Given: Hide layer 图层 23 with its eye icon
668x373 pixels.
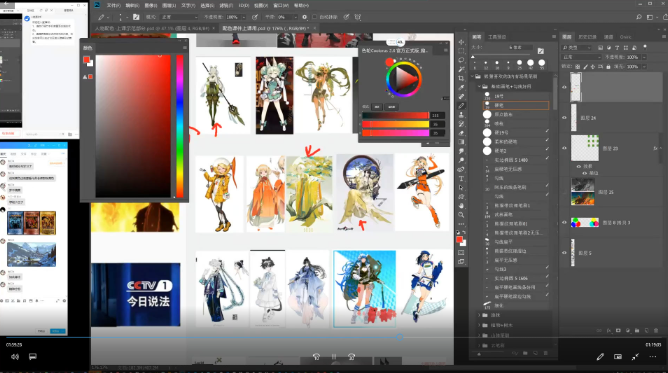Looking at the screenshot, I should point(564,148).
